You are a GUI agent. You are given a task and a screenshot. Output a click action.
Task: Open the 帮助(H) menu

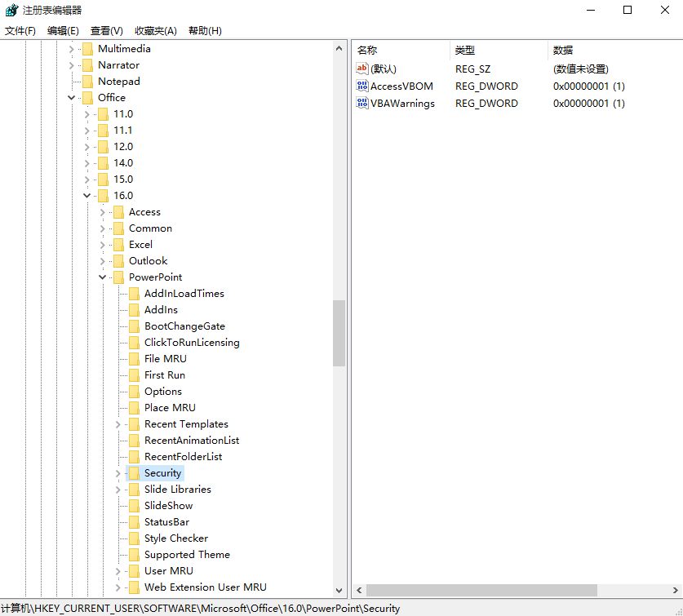click(205, 31)
